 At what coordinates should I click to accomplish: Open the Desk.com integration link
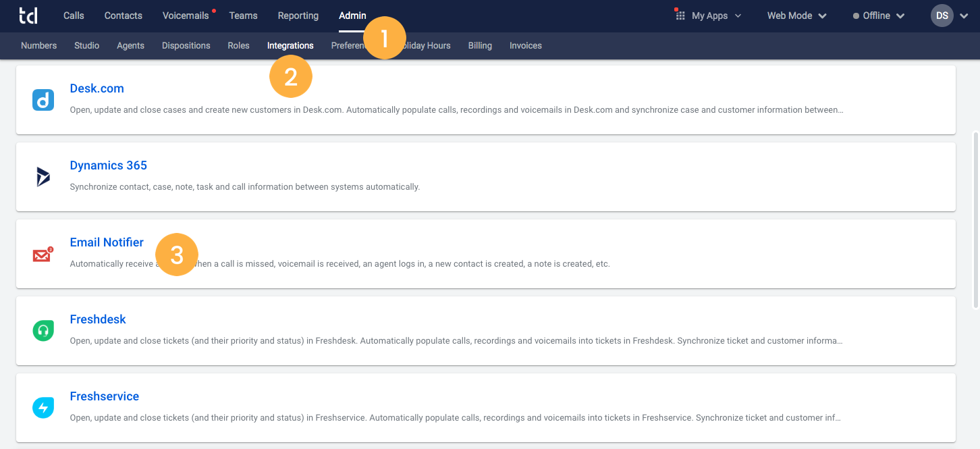(97, 88)
